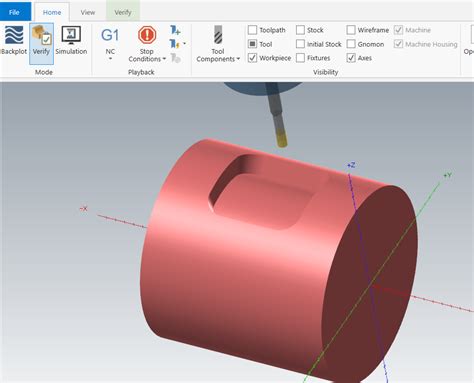
Task: Click the middle bookmark playback icon
Action: coord(174,44)
